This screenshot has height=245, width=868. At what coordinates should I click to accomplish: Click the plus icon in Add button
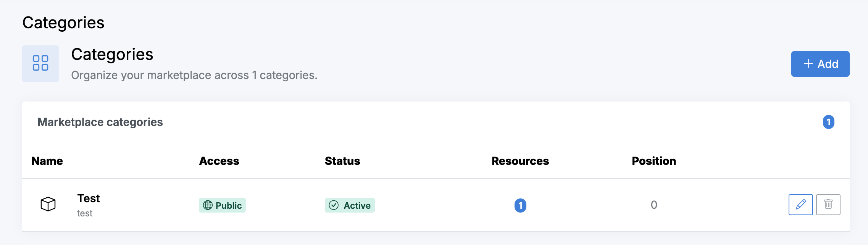click(x=808, y=64)
